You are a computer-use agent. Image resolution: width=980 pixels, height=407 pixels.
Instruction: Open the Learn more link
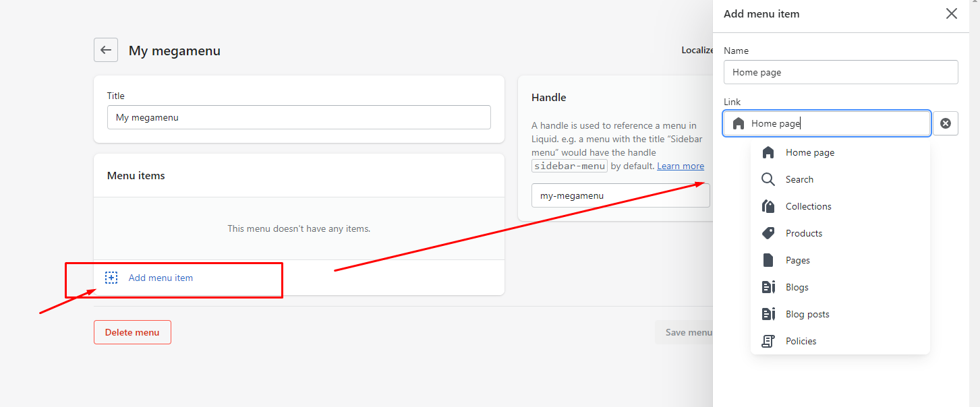681,166
